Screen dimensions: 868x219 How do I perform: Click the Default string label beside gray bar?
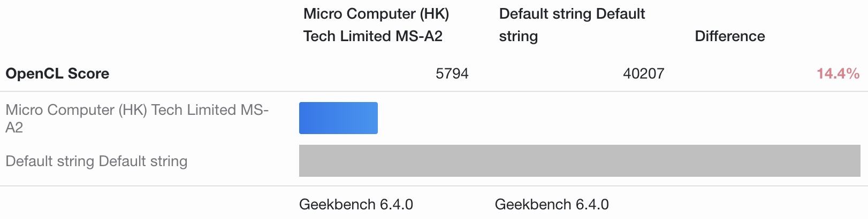[96, 161]
